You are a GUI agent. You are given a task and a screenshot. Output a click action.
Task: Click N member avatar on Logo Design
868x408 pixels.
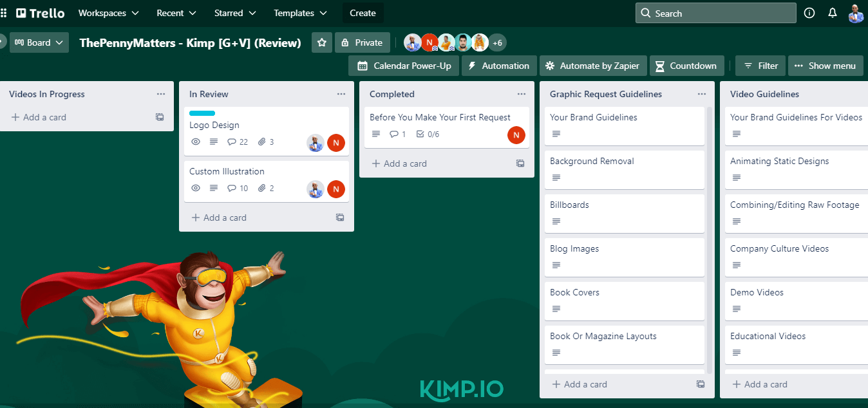point(336,143)
